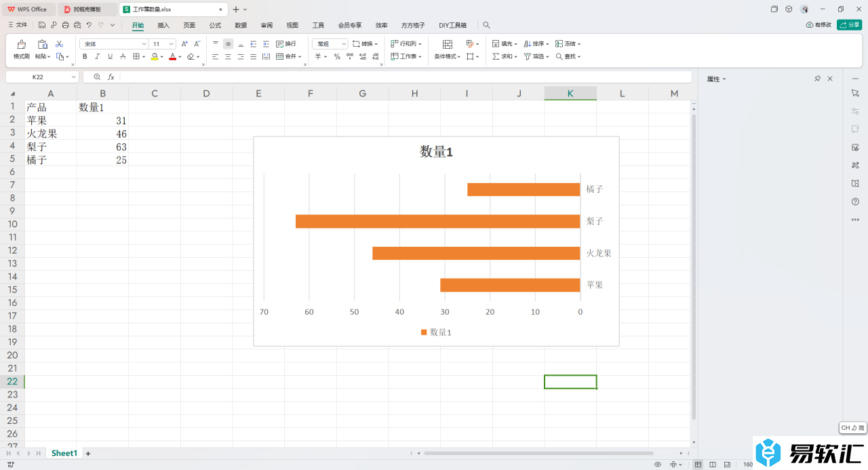
Task: Click the formula bar input field
Action: tap(406, 77)
